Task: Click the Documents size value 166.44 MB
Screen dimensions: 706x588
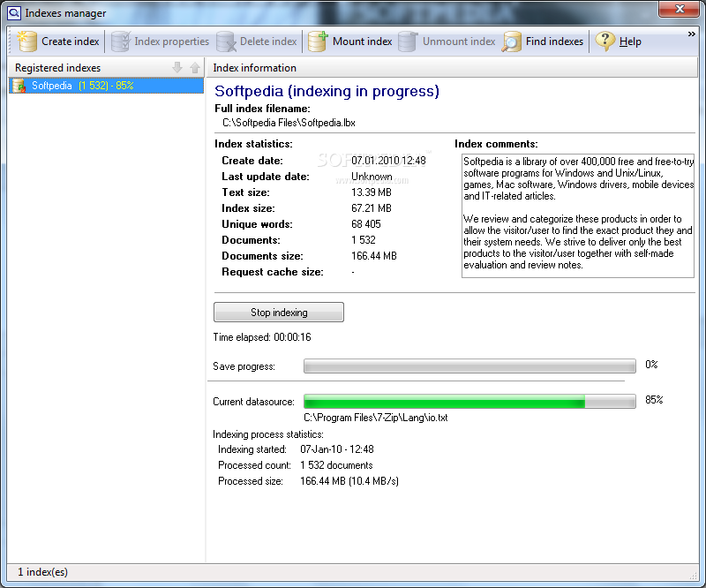Action: pos(373,256)
